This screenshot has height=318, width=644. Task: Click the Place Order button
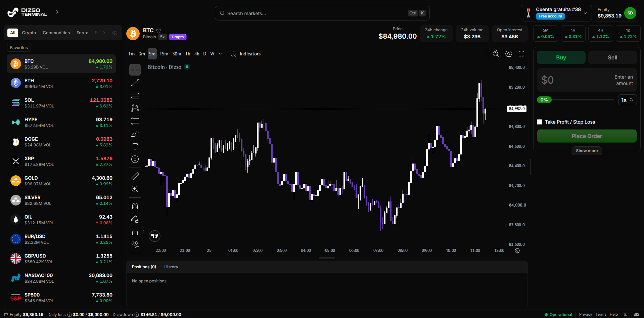coord(587,136)
